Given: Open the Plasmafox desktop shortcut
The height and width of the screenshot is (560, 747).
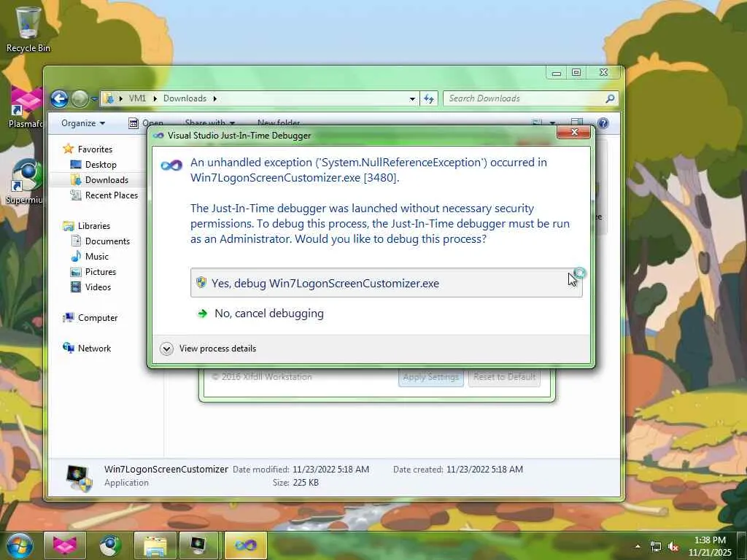Looking at the screenshot, I should [25, 107].
